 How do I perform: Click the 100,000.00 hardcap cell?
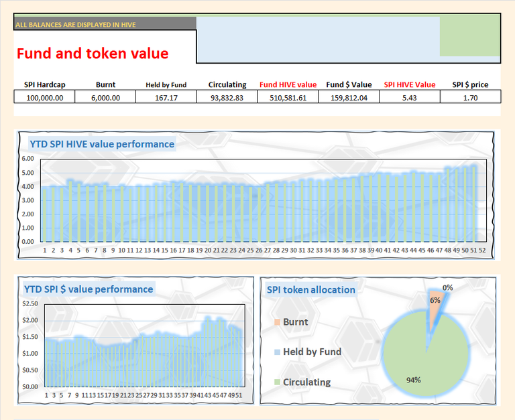pyautogui.click(x=44, y=97)
